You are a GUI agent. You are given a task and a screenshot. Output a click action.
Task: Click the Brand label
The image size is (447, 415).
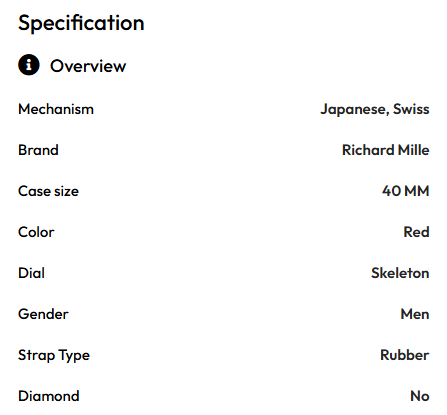38,150
